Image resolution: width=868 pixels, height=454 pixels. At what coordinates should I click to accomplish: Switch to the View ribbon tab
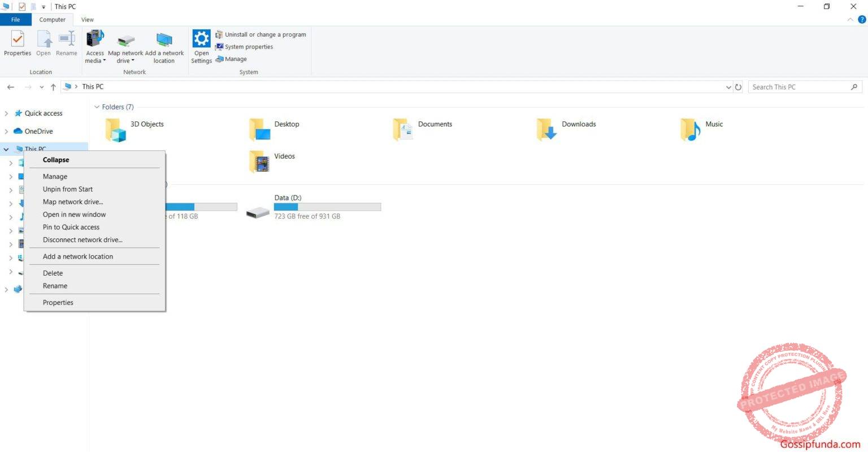tap(87, 19)
